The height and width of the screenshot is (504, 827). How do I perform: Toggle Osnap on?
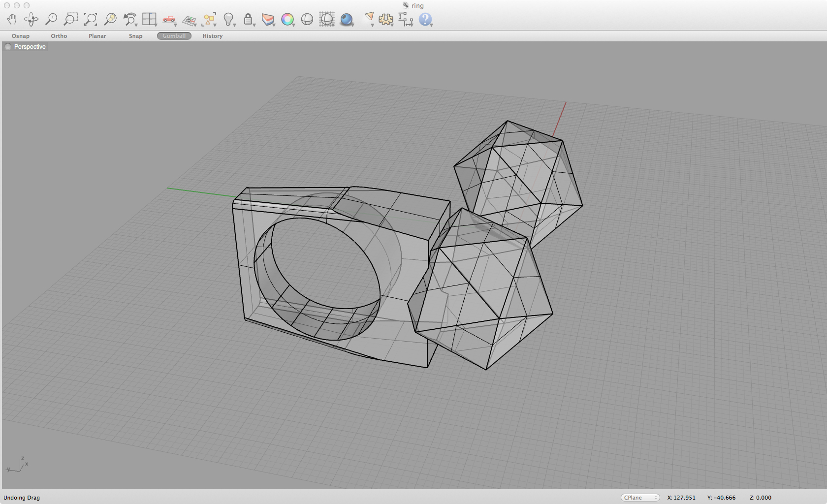(x=21, y=36)
